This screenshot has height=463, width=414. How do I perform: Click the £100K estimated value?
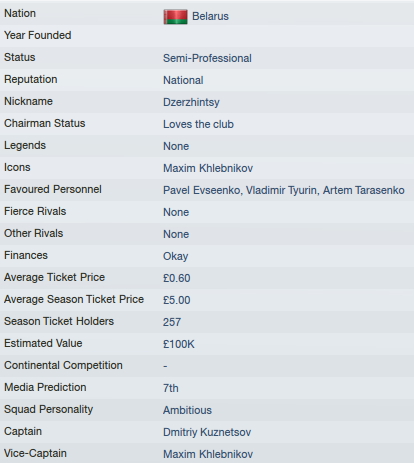click(x=178, y=344)
